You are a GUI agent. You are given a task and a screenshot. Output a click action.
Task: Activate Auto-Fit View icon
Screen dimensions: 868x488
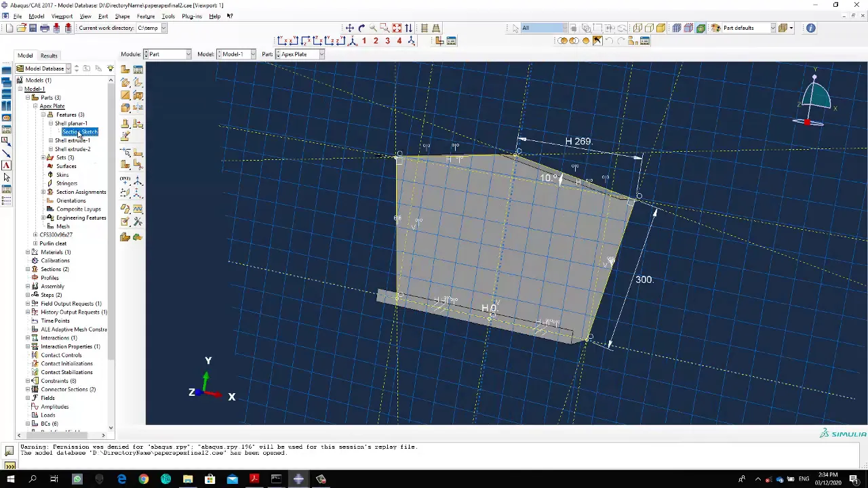pyautogui.click(x=397, y=28)
